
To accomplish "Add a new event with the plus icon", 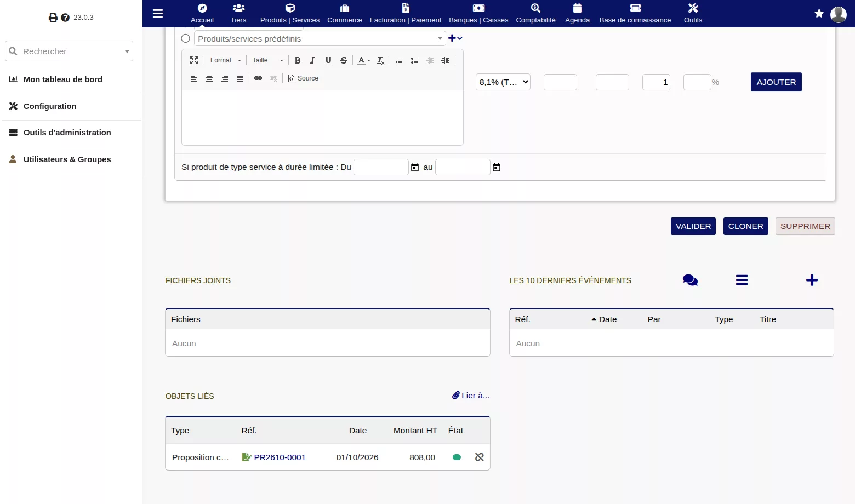I will (x=812, y=280).
